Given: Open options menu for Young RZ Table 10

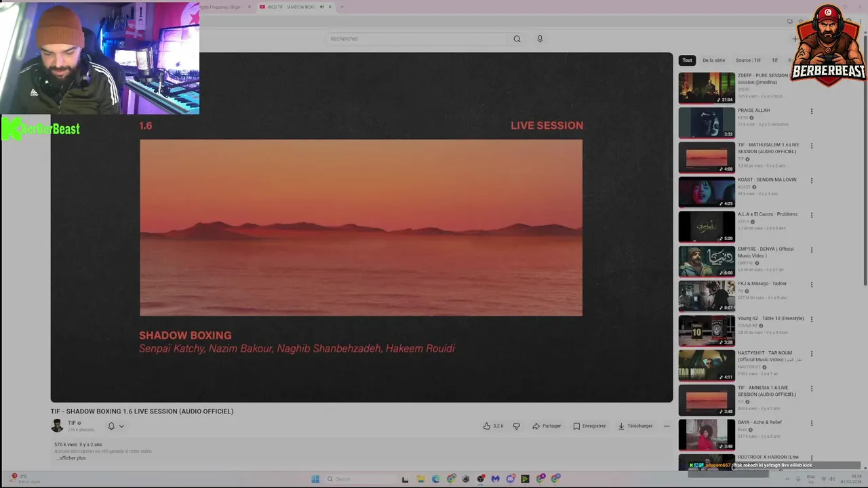Looking at the screenshot, I should point(811,319).
